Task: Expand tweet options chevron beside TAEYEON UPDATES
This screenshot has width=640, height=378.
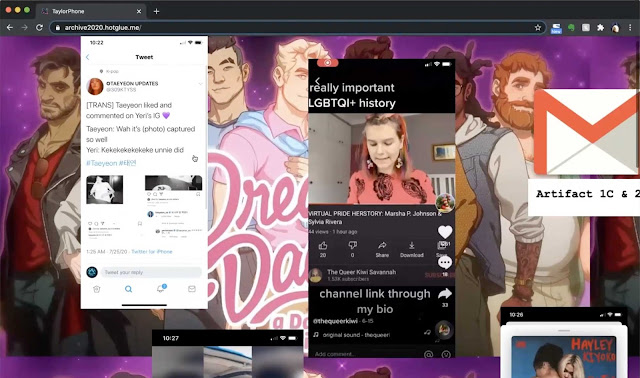Action: pyautogui.click(x=200, y=84)
